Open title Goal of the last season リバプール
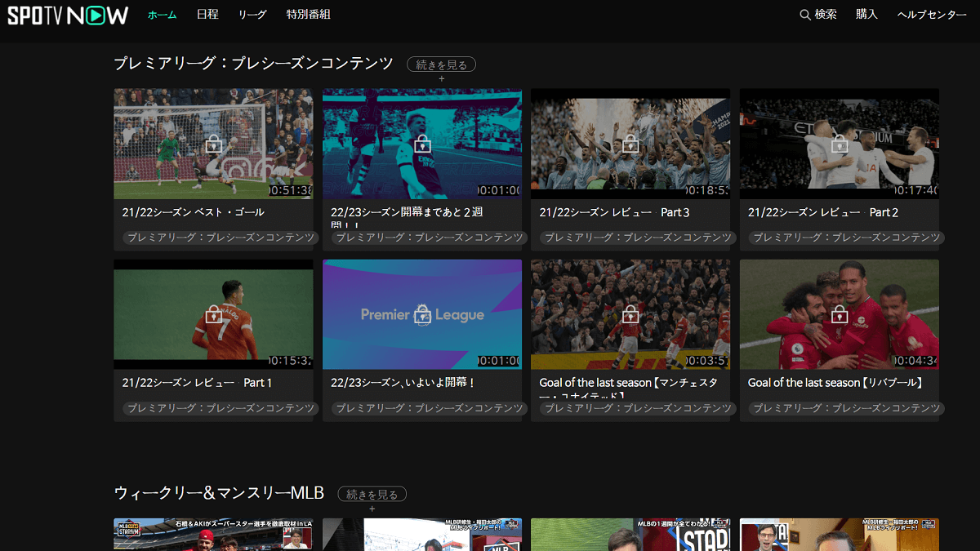The height and width of the screenshot is (551, 980). [835, 382]
